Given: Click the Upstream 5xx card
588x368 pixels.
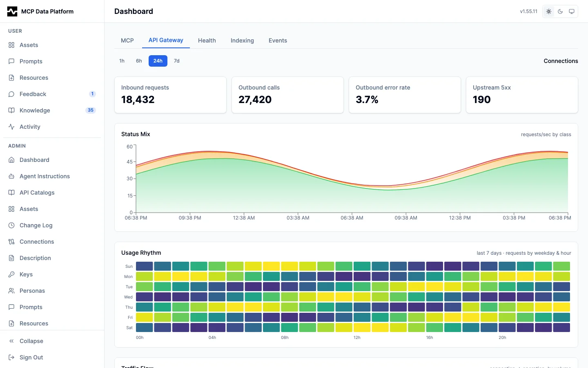Looking at the screenshot, I should (522, 95).
